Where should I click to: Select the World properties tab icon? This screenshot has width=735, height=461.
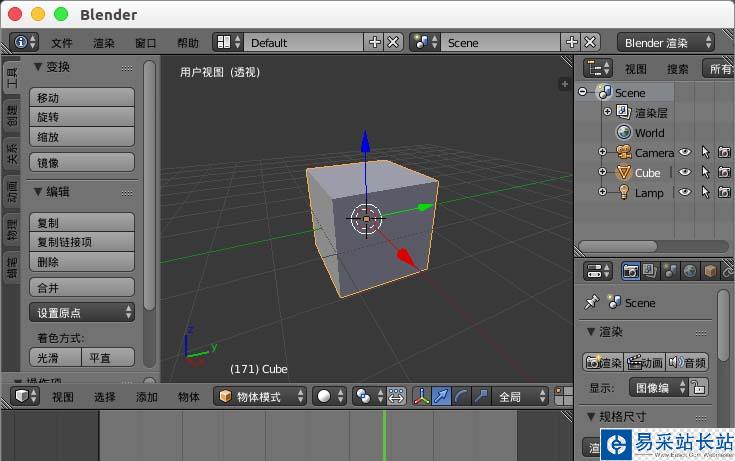[x=690, y=271]
